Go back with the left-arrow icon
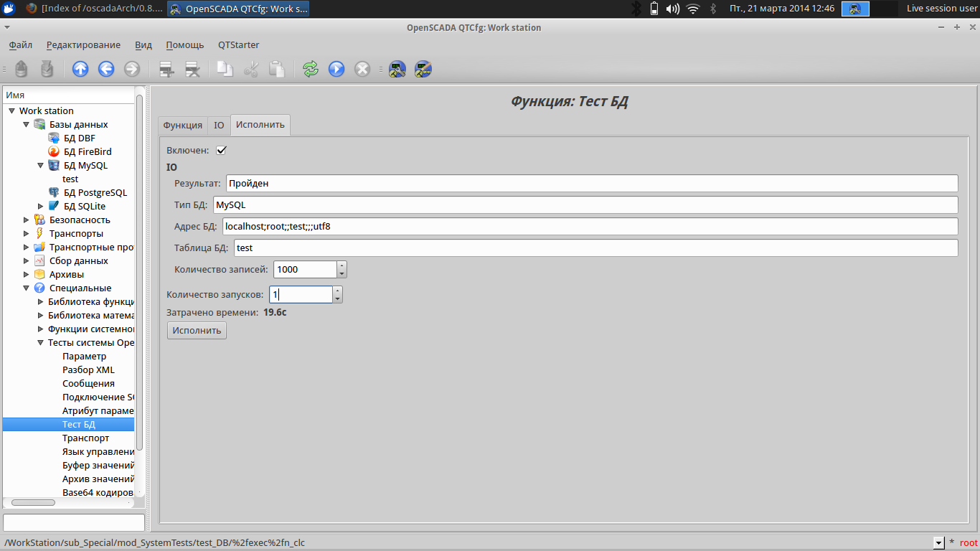The width and height of the screenshot is (980, 551). (x=106, y=69)
